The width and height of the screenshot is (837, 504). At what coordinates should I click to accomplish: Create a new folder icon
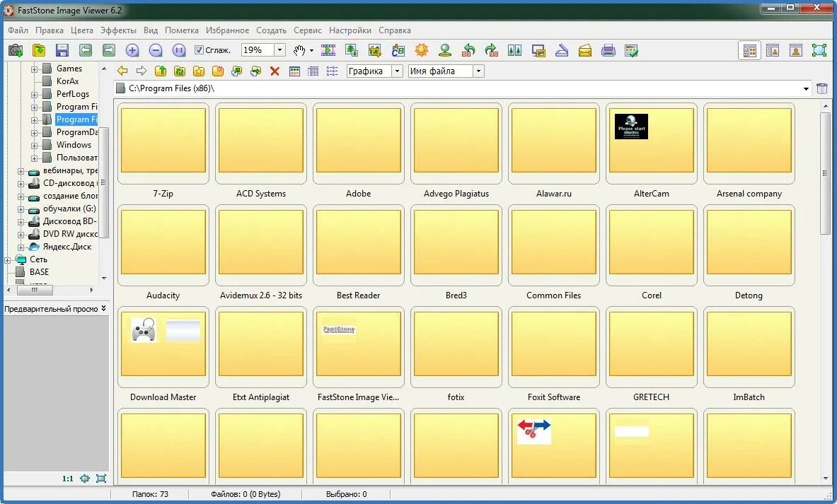pyautogui.click(x=217, y=71)
